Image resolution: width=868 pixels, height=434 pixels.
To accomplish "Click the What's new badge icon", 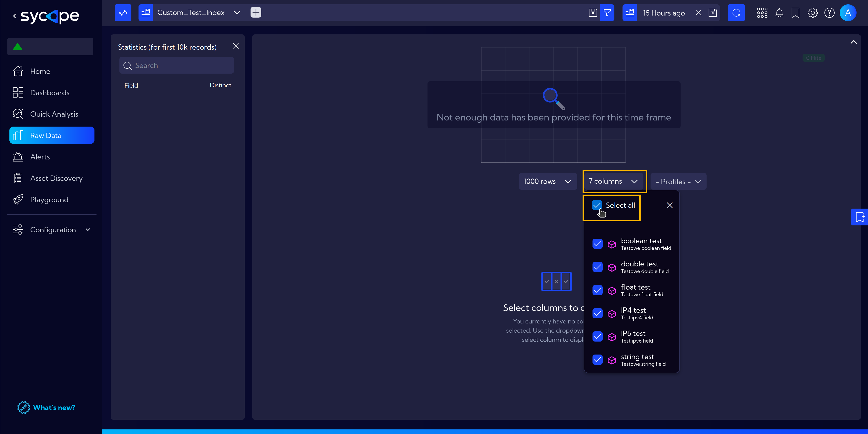I will coord(23,407).
